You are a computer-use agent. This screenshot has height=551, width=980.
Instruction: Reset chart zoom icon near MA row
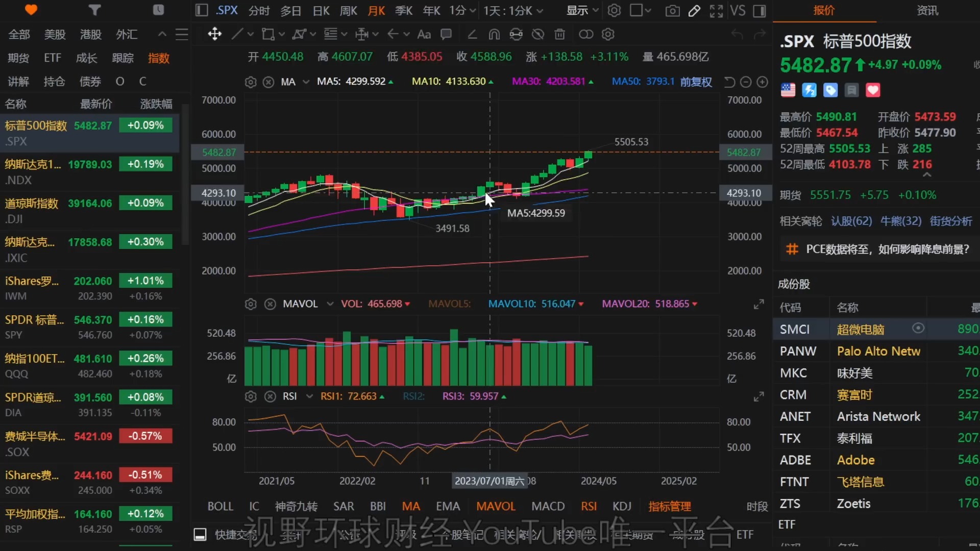729,82
